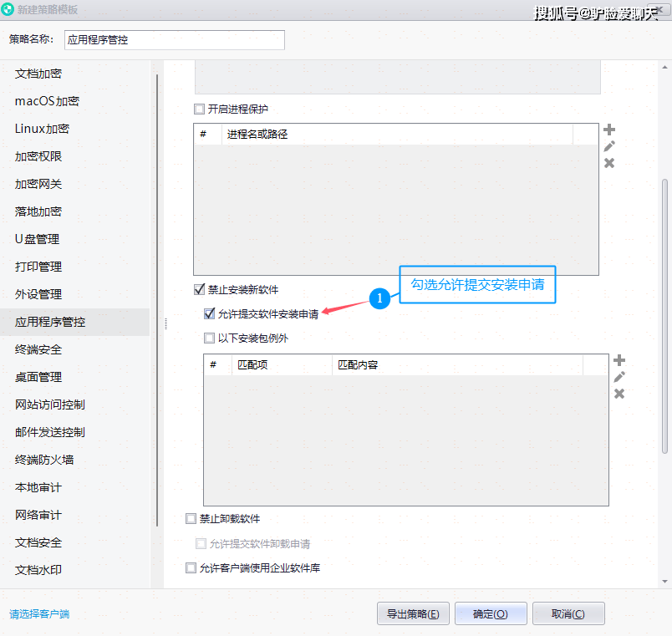Remove install package exception rule
This screenshot has height=636, width=672.
tap(619, 394)
